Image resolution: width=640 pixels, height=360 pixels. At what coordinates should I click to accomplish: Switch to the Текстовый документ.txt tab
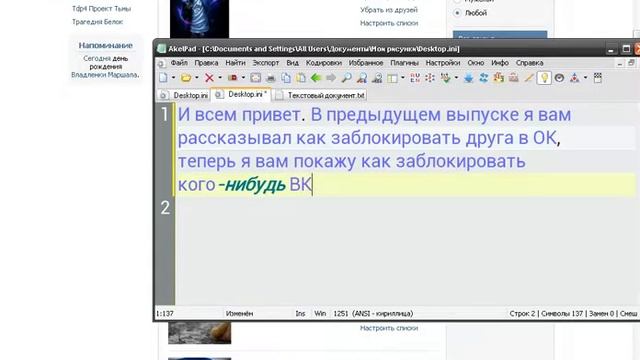(x=320, y=95)
